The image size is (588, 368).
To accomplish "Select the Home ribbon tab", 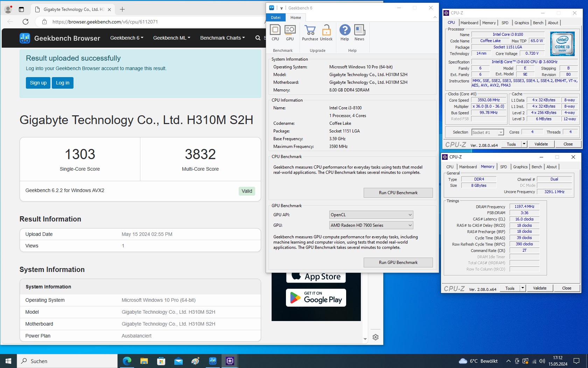I will coord(296,18).
